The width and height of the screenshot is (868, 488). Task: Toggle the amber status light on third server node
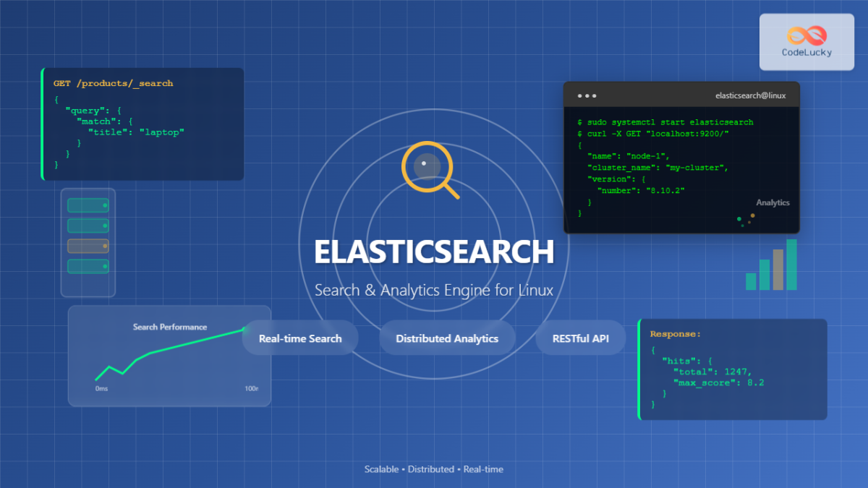(105, 246)
